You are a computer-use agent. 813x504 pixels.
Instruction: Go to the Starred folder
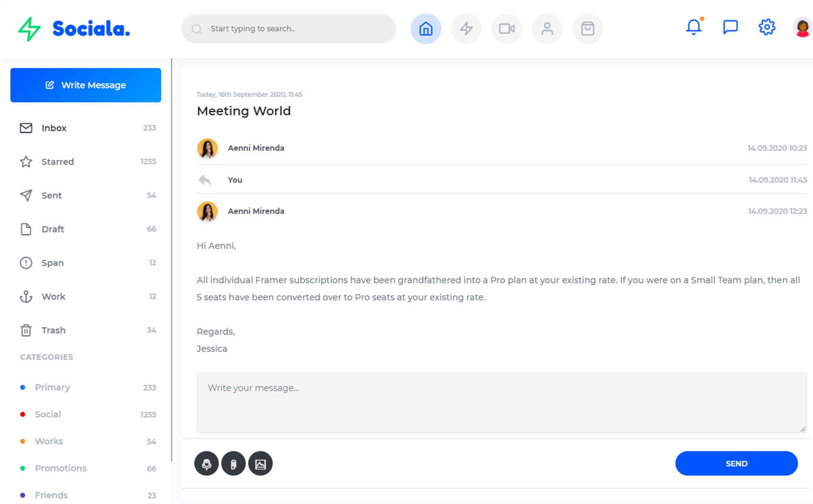(x=58, y=162)
